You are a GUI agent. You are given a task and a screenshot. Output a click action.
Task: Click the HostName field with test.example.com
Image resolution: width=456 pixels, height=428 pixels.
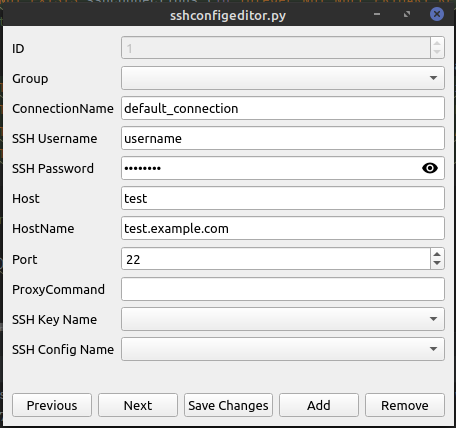pyautogui.click(x=283, y=228)
